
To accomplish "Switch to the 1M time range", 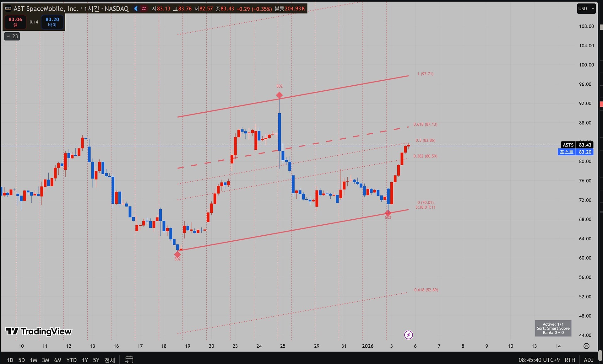I will pyautogui.click(x=33, y=360).
